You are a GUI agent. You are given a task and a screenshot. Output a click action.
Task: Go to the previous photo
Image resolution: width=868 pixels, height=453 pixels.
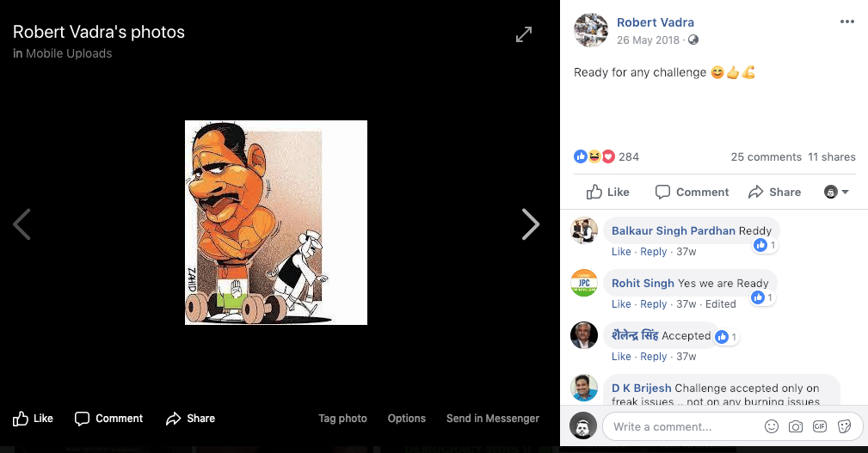(x=22, y=224)
